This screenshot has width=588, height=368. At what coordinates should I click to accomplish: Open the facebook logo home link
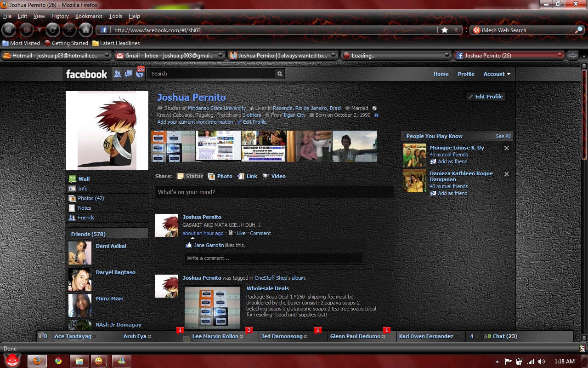[x=86, y=74]
